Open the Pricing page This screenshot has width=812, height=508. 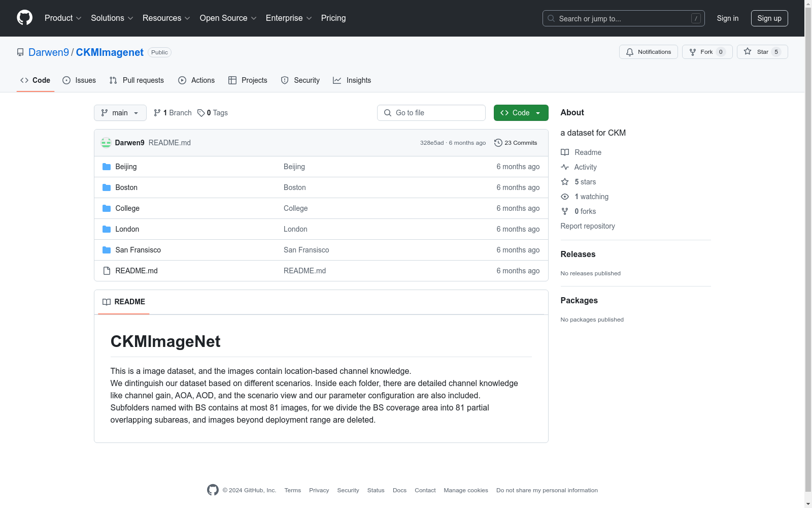click(x=333, y=18)
